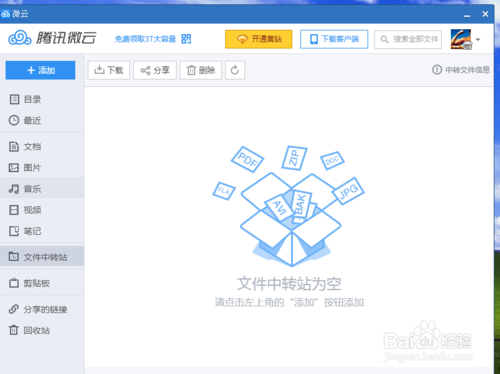Click the picture icon beside 图片
Viewport: 500px width, 374px height.
click(x=14, y=168)
